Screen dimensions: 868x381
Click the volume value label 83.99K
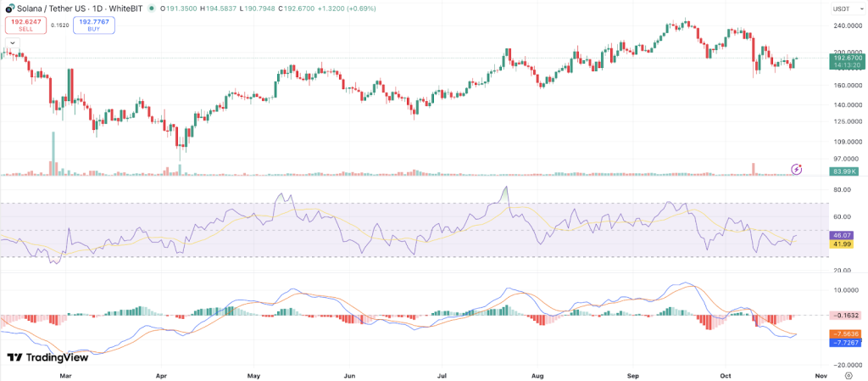pos(845,172)
